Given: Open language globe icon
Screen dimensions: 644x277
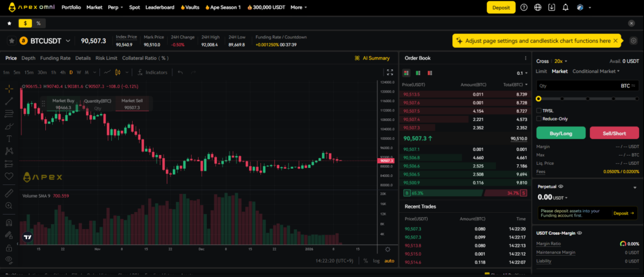Looking at the screenshot, I should 538,8.
